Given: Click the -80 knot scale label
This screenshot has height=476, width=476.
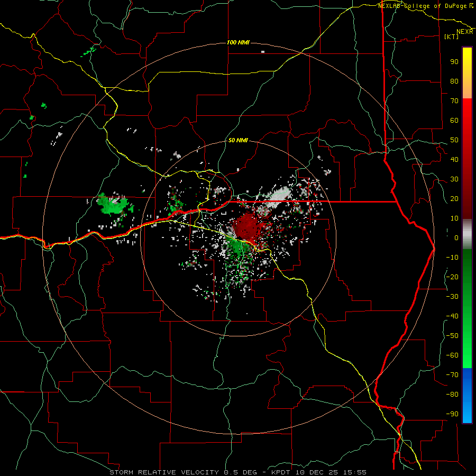Looking at the screenshot, I should [x=452, y=395].
